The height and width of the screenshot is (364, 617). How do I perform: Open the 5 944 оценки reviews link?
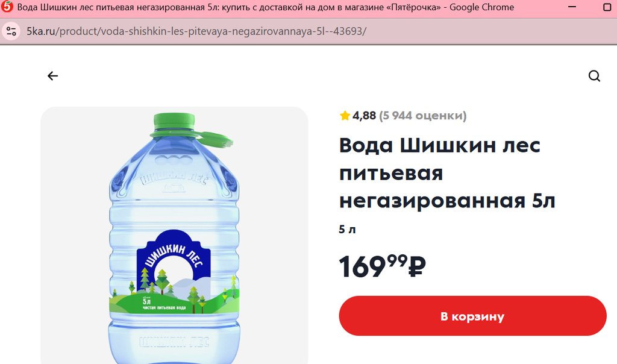point(422,116)
